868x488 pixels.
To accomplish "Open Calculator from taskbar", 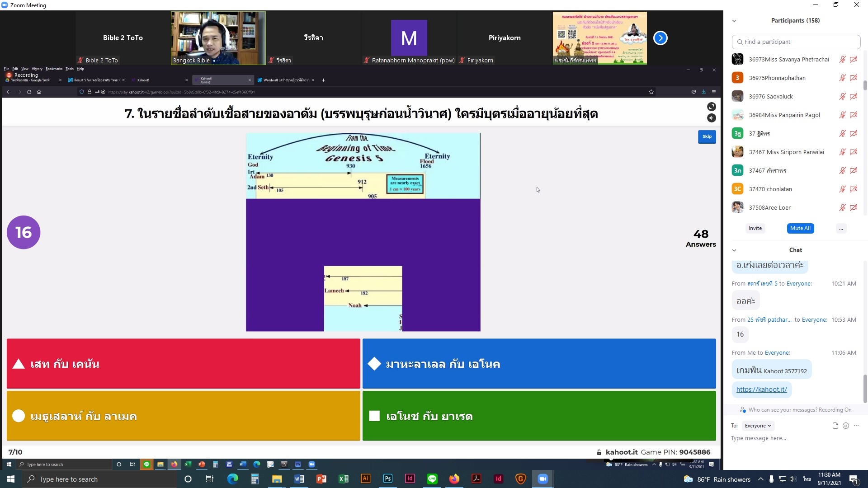I will [x=255, y=479].
